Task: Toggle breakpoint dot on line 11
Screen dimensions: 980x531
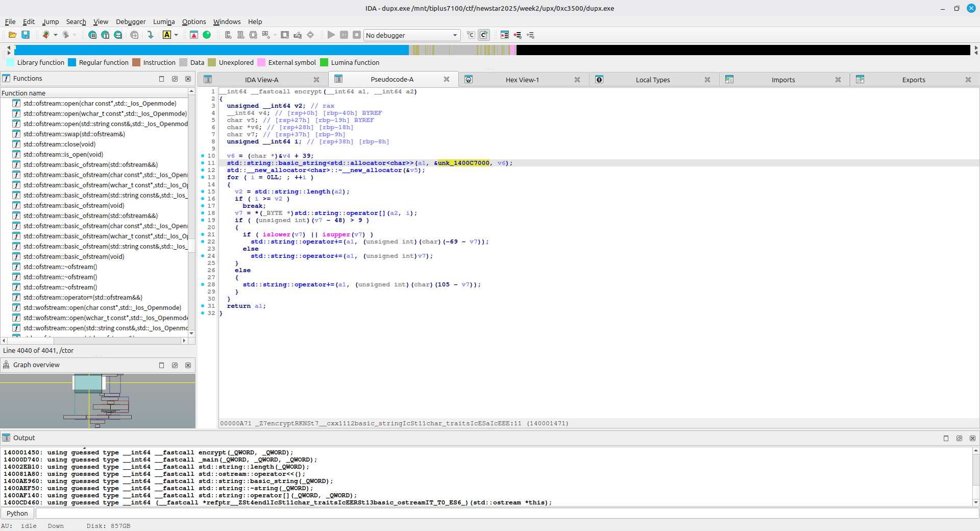Action: click(x=203, y=163)
